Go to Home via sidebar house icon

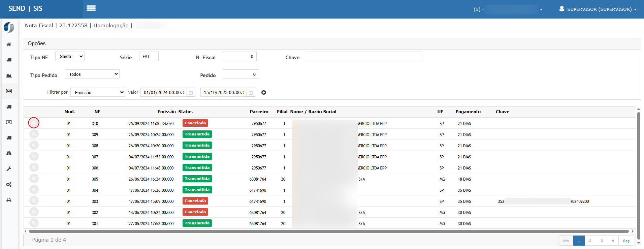coord(9,44)
